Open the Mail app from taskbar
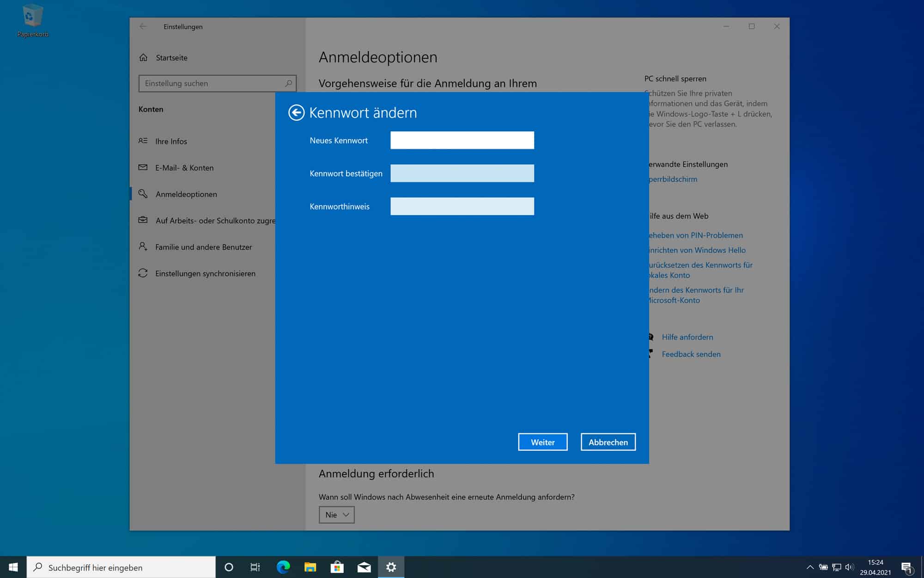Screen dimensions: 924x578 (x=364, y=567)
